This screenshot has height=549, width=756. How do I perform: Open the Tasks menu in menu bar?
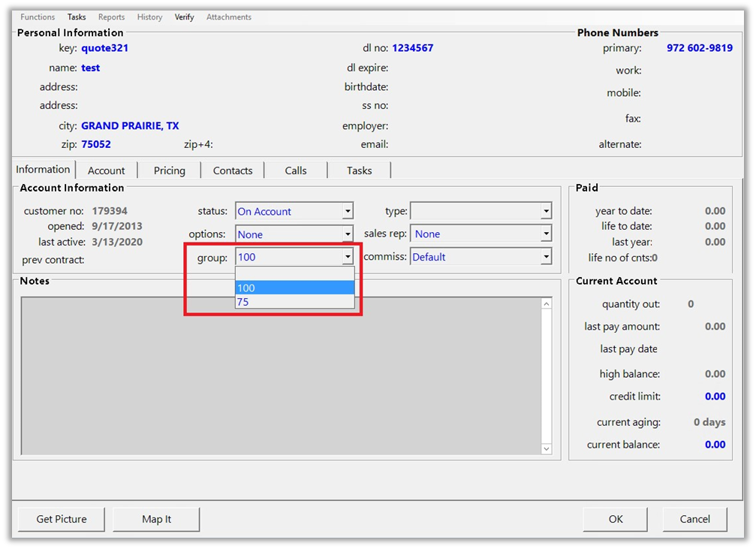click(x=77, y=17)
